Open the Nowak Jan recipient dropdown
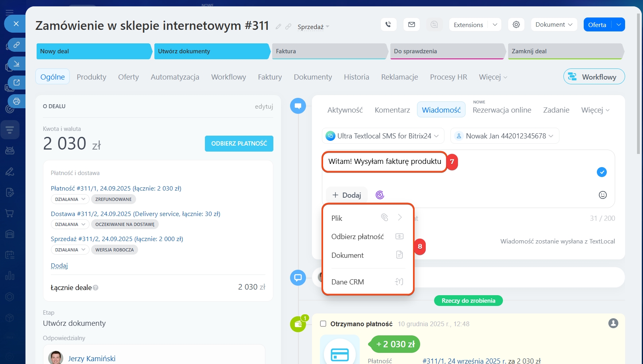Viewport: 643px width, 364px height. [505, 136]
